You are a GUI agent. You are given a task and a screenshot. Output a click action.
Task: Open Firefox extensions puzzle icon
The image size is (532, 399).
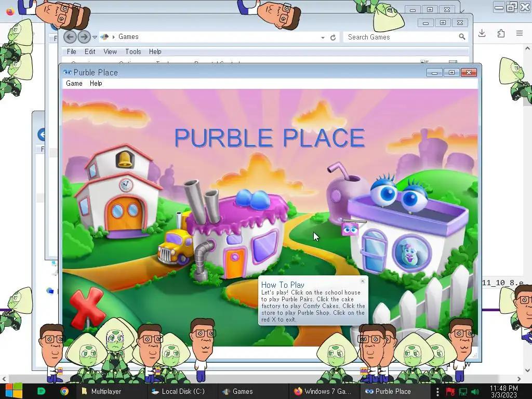tap(501, 33)
